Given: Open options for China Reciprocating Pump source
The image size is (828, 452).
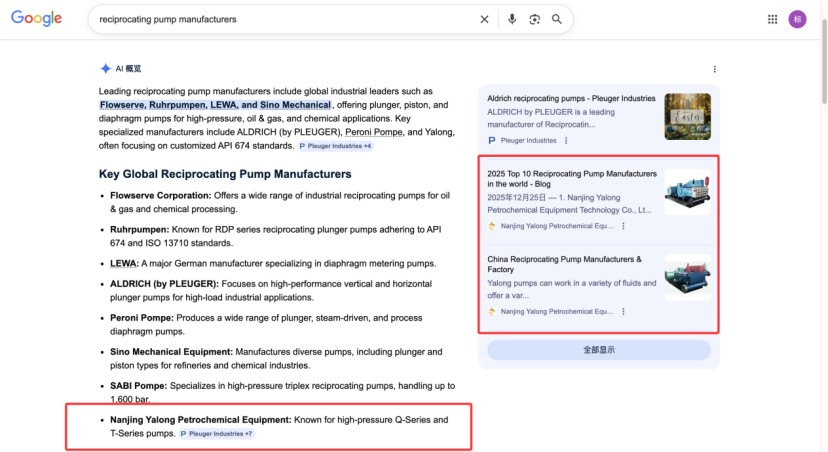Looking at the screenshot, I should (x=623, y=311).
